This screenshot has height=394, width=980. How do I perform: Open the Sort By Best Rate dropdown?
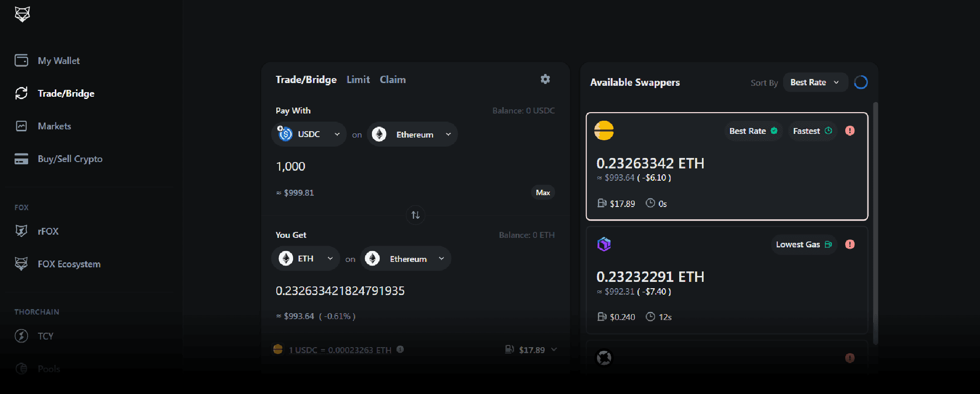[x=815, y=83]
